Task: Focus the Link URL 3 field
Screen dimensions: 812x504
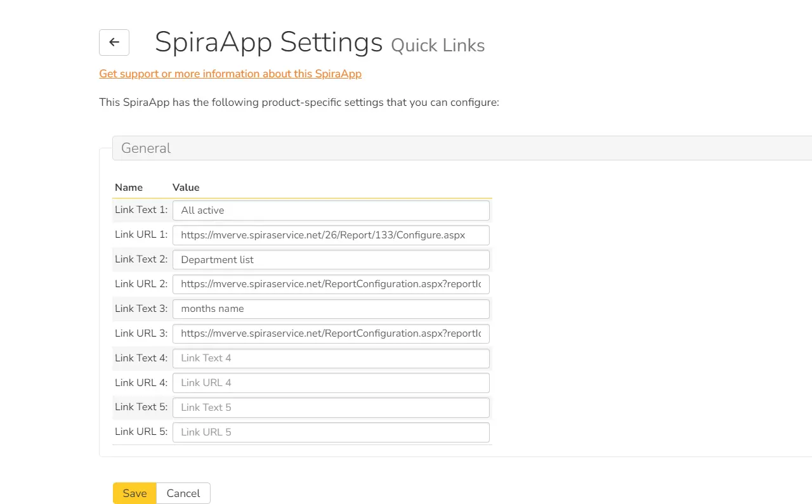Action: tap(331, 333)
